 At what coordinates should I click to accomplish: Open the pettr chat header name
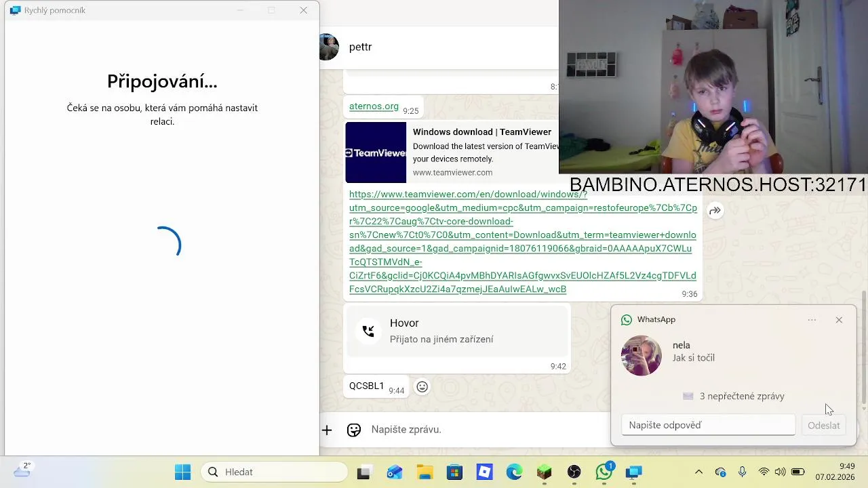[x=360, y=47]
